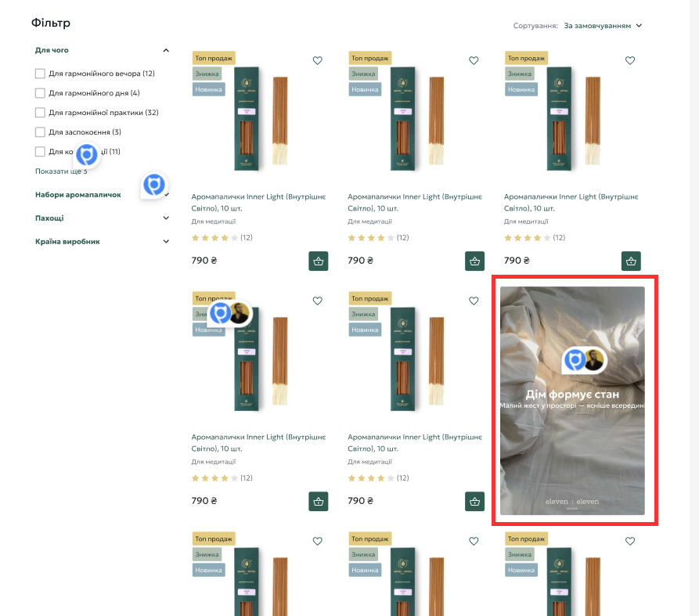Image resolution: width=699 pixels, height=616 pixels.
Task: Click cart button on second row middle product
Action: click(474, 502)
